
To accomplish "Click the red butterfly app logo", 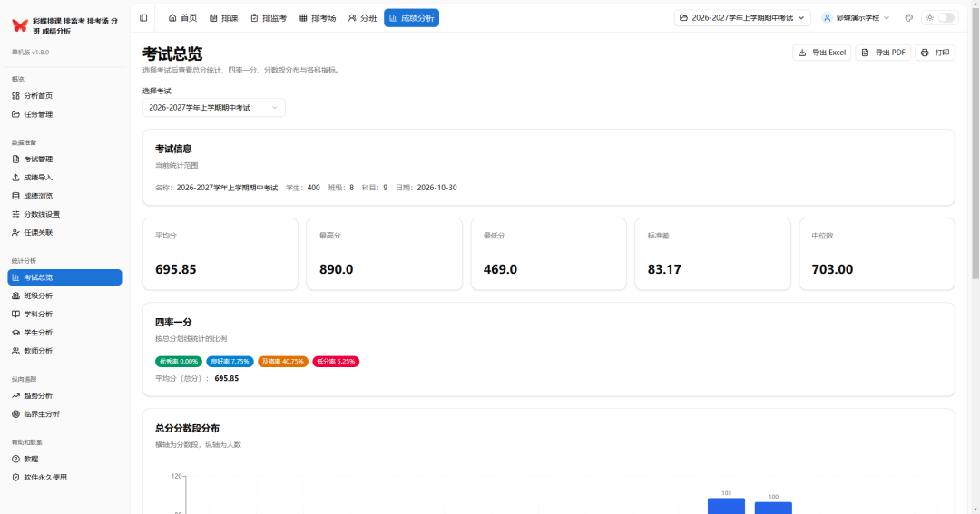I will tap(19, 25).
